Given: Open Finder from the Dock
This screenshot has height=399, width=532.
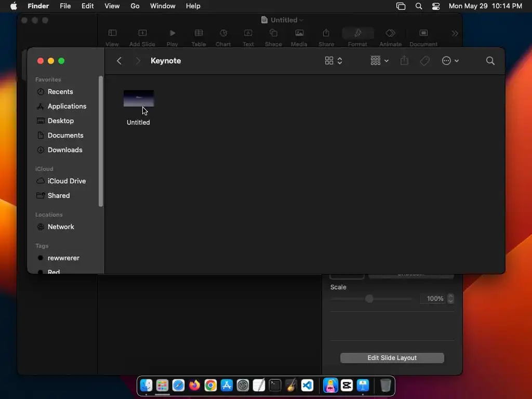Looking at the screenshot, I should tap(146, 385).
